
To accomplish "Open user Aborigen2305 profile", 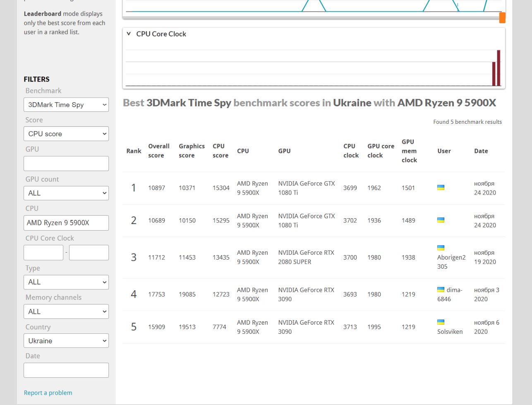I will [451, 262].
